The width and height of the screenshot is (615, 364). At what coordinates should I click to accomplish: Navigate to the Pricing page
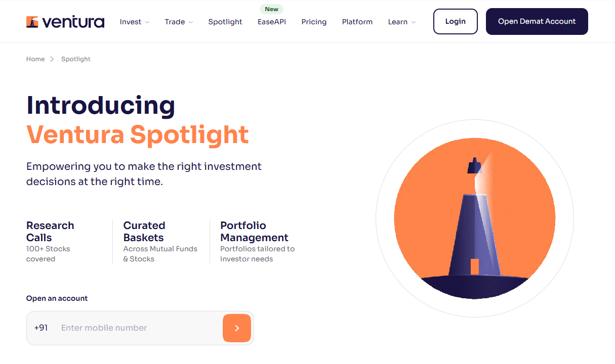click(x=314, y=22)
